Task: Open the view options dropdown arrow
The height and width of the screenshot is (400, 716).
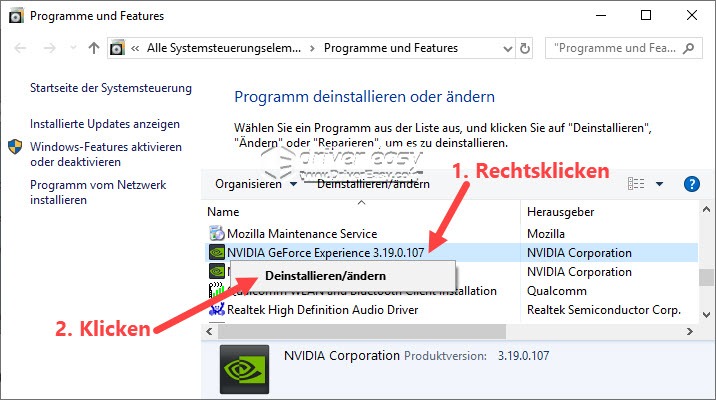Action: pos(659,184)
